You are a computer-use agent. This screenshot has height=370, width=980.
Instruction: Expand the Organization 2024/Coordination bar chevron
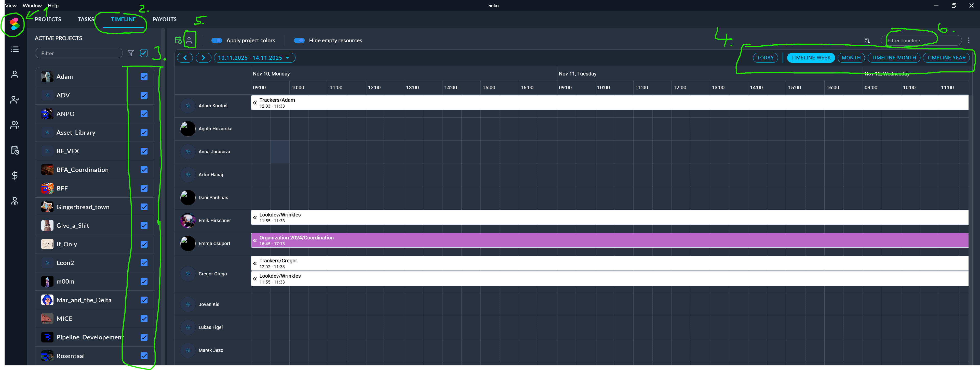click(x=255, y=240)
